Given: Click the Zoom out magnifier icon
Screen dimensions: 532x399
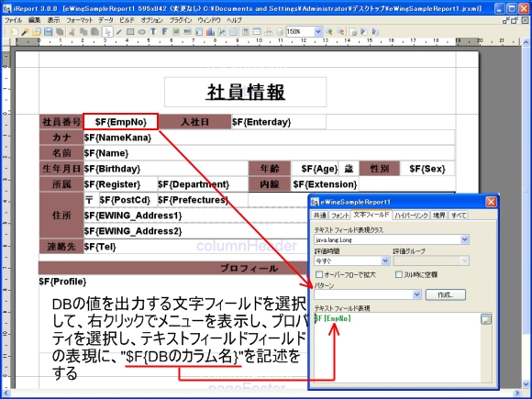Looking at the screenshot, I should (x=340, y=32).
